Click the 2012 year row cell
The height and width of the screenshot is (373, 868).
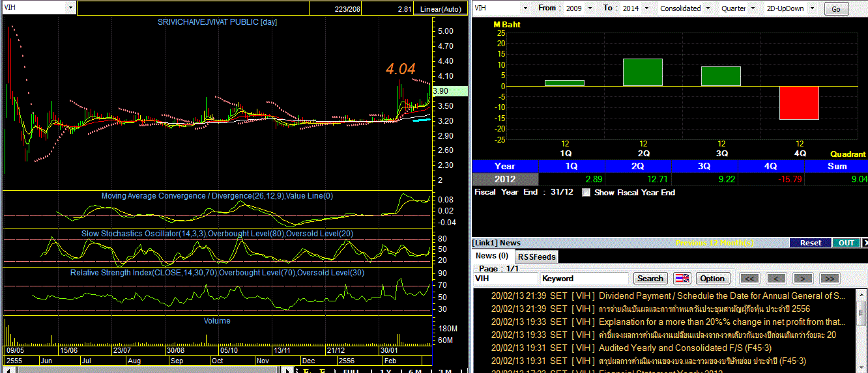coord(505,179)
